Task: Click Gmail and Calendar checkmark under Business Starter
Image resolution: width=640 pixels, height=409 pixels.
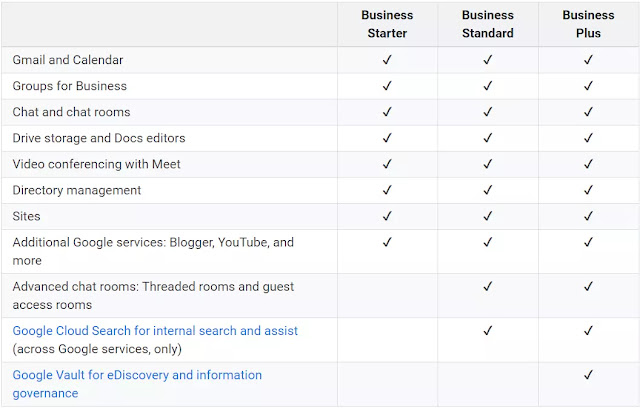Action: tap(387, 60)
